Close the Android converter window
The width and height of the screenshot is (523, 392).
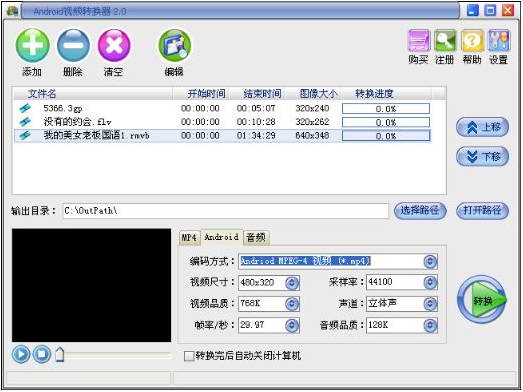(508, 11)
